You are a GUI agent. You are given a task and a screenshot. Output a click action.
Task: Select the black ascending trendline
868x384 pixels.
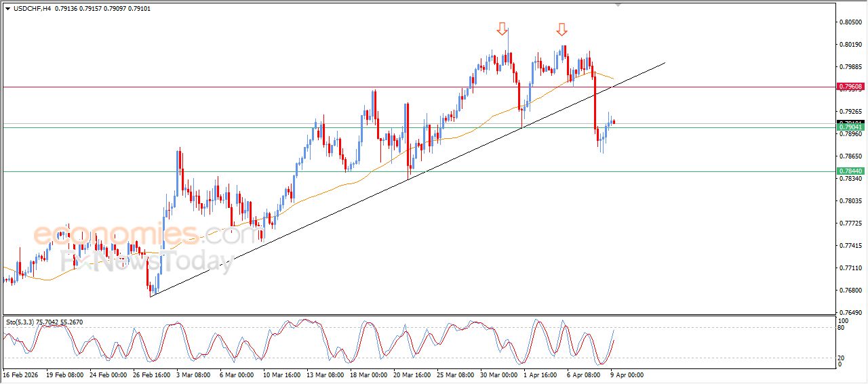pos(407,179)
